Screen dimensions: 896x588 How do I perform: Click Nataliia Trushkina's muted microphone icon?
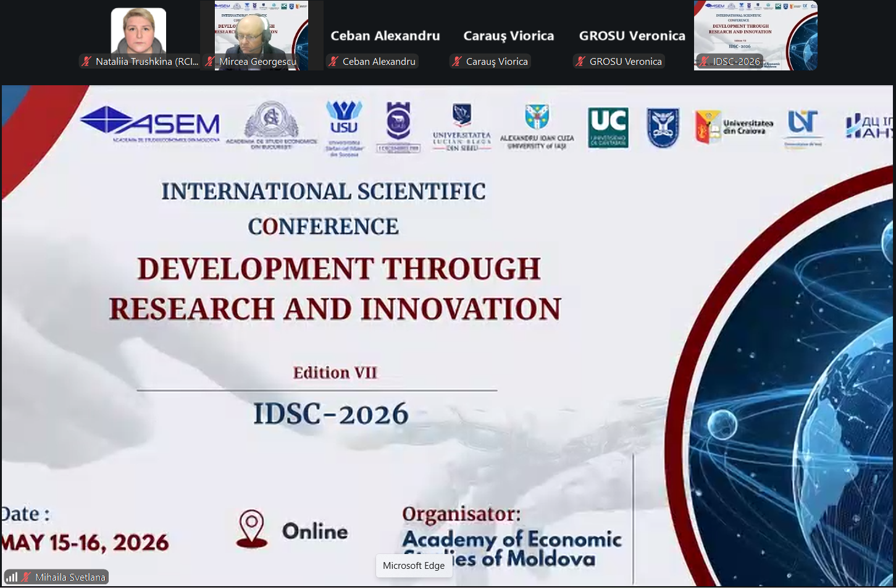click(x=86, y=61)
